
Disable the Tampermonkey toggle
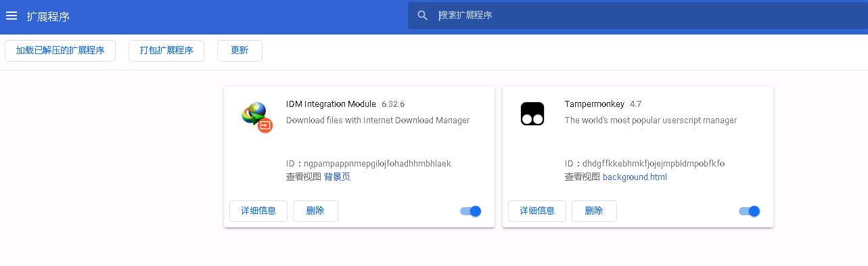click(749, 211)
